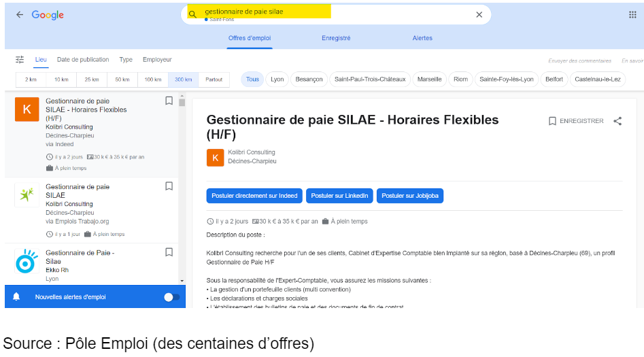Click the list scrollbar down arrow

pos(182,281)
